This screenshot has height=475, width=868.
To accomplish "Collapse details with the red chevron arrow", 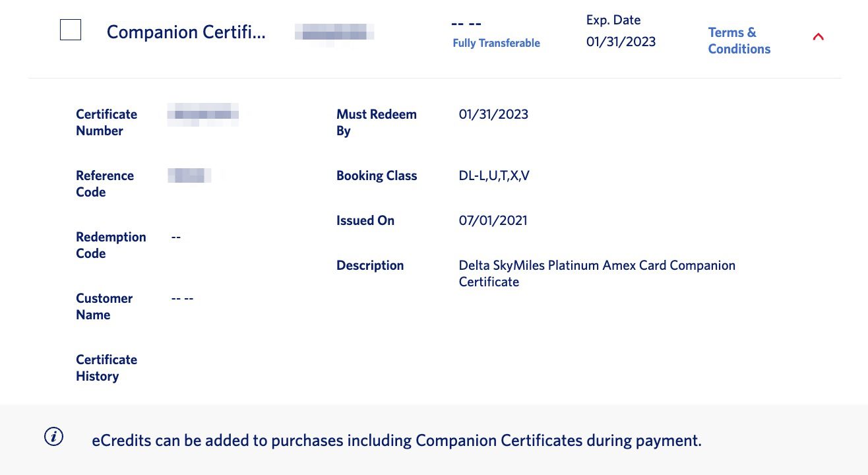I will click(x=819, y=37).
